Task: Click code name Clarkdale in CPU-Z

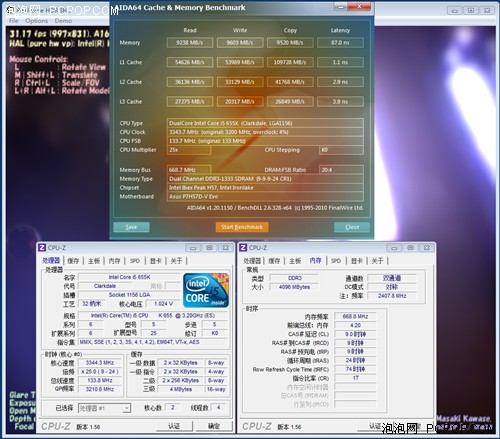Action: tap(105, 286)
